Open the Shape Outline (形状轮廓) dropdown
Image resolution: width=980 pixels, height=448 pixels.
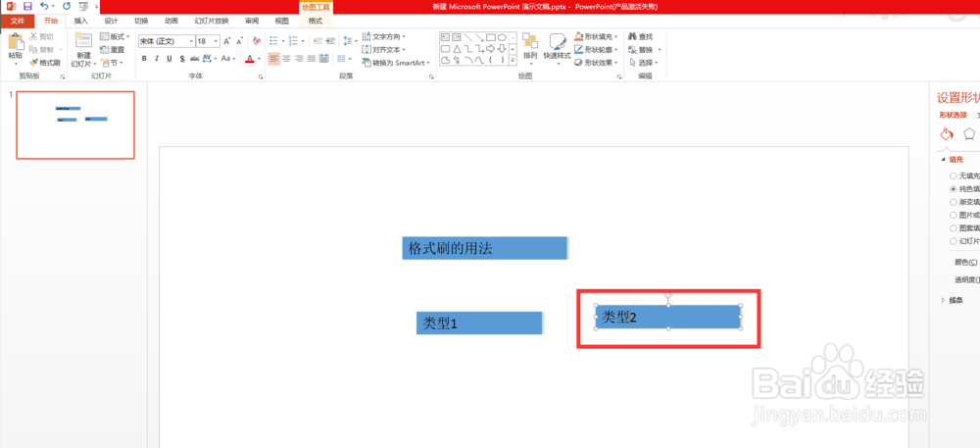tap(597, 49)
